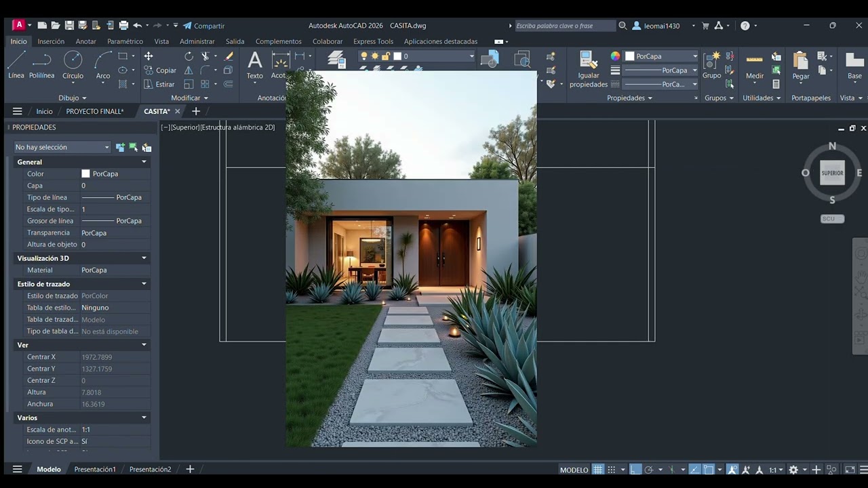Select the Círculo tool
The image size is (868, 488).
point(73,66)
